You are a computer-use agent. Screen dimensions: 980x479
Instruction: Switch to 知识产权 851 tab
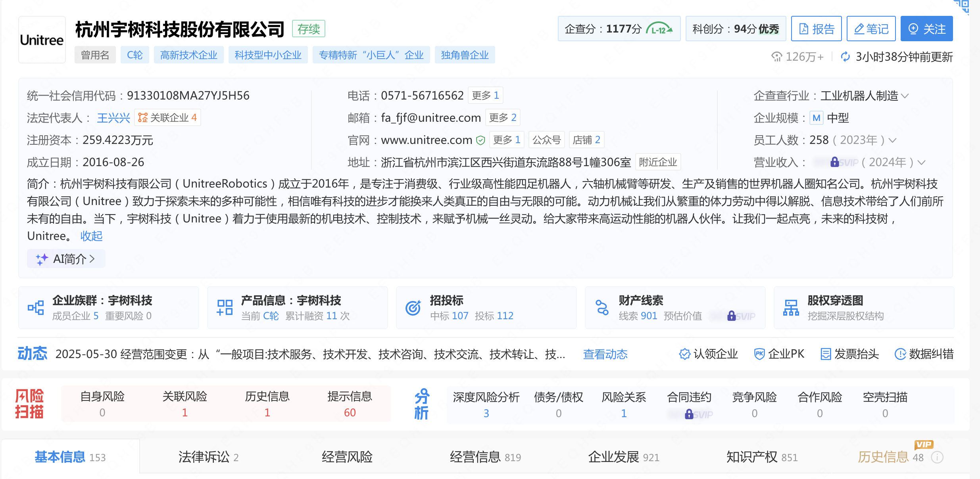tap(762, 457)
